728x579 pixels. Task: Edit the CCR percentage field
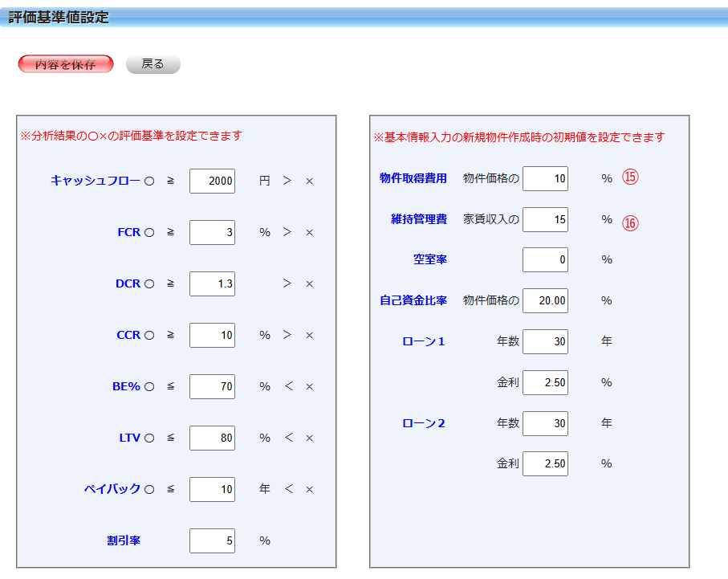212,335
